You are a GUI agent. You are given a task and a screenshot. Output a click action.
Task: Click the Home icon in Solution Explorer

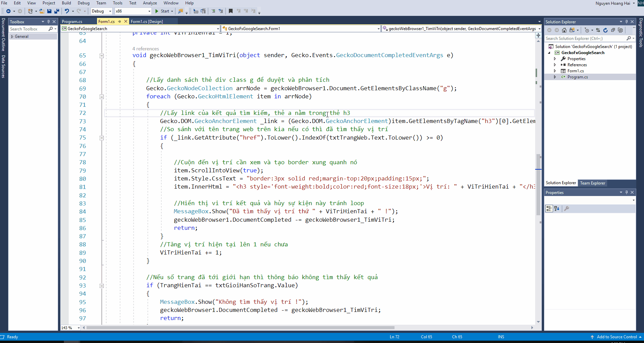564,30
